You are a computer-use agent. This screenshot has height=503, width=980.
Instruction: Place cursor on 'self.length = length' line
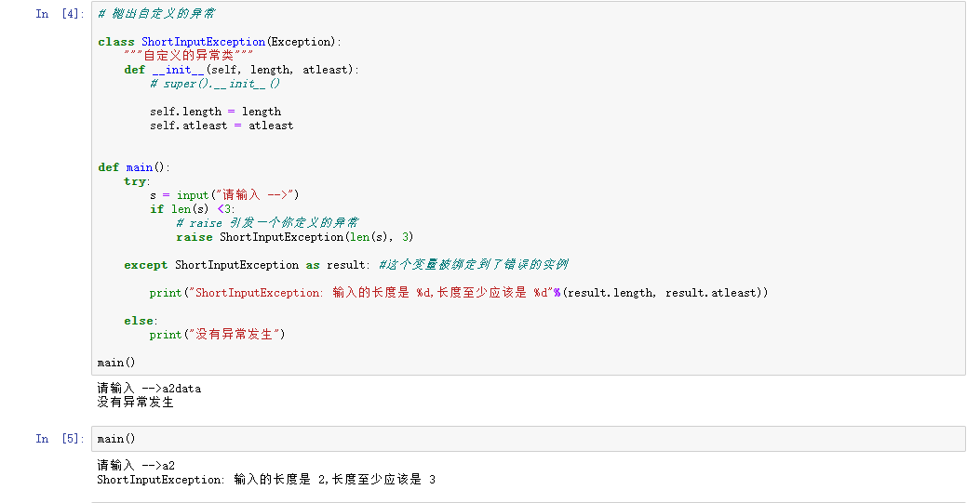[x=215, y=112]
